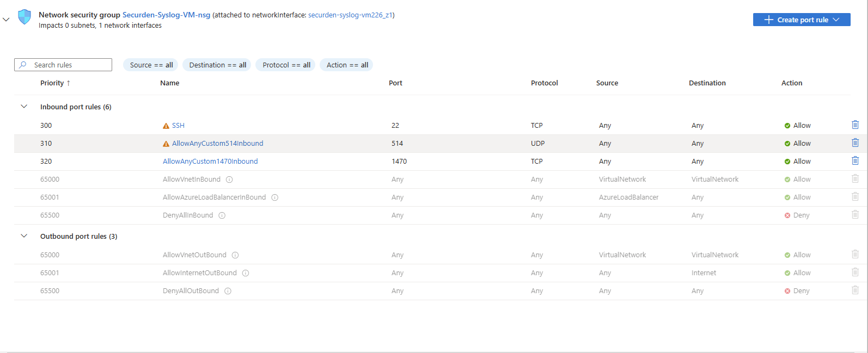Sort rules by Name column
Viewport: 868px width, 353px height.
[x=170, y=83]
